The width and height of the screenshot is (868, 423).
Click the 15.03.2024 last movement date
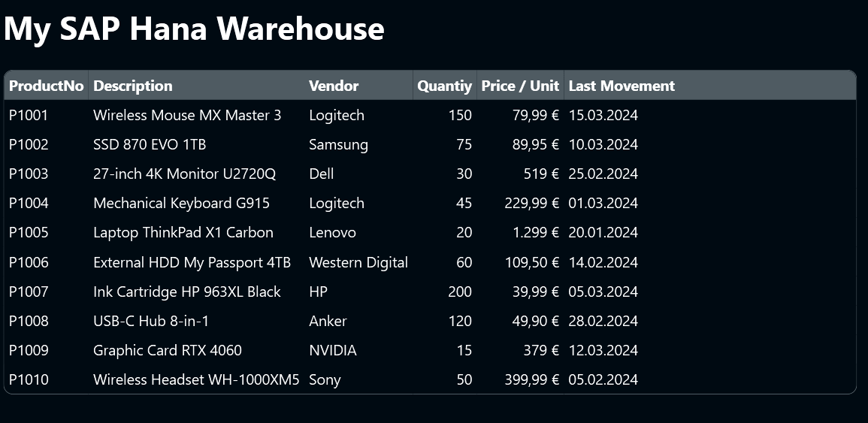[603, 116]
